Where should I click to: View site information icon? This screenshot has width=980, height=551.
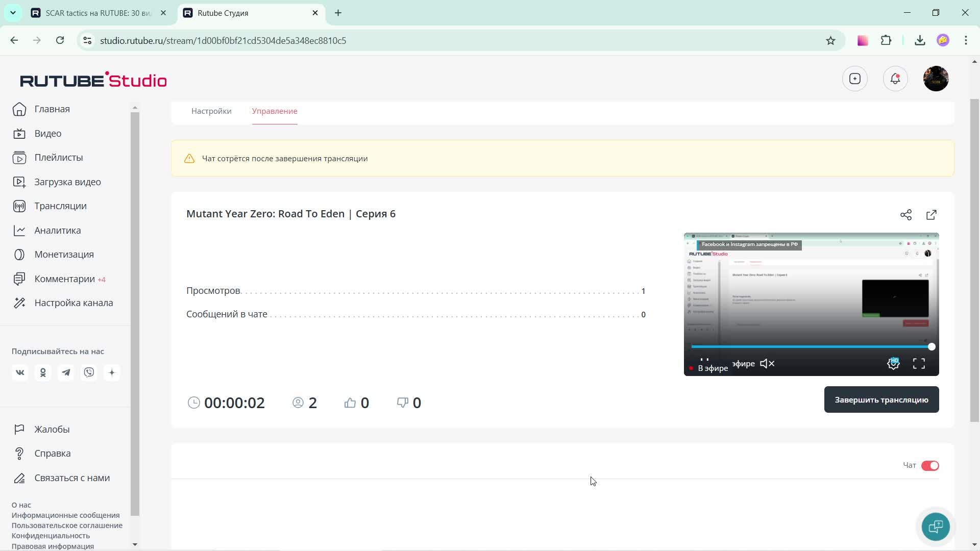tap(87, 41)
